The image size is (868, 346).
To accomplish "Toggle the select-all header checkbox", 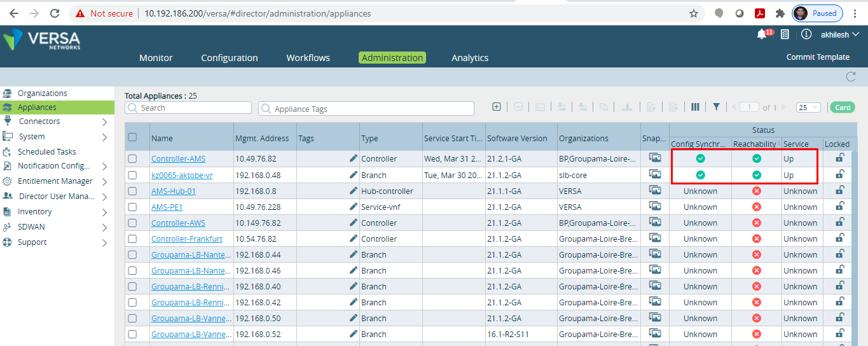I will [132, 137].
